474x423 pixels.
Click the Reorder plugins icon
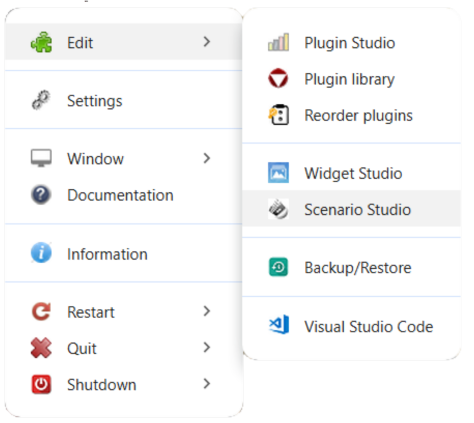pyautogui.click(x=278, y=115)
